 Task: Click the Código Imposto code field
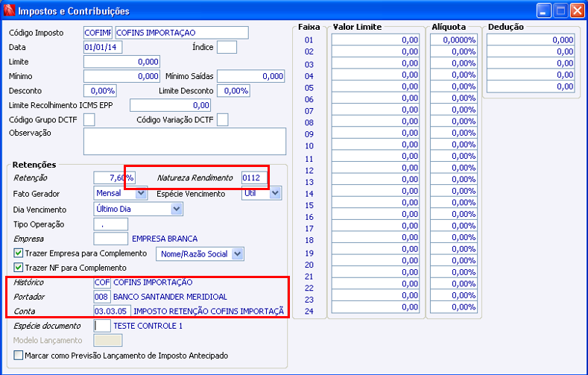pyautogui.click(x=98, y=33)
